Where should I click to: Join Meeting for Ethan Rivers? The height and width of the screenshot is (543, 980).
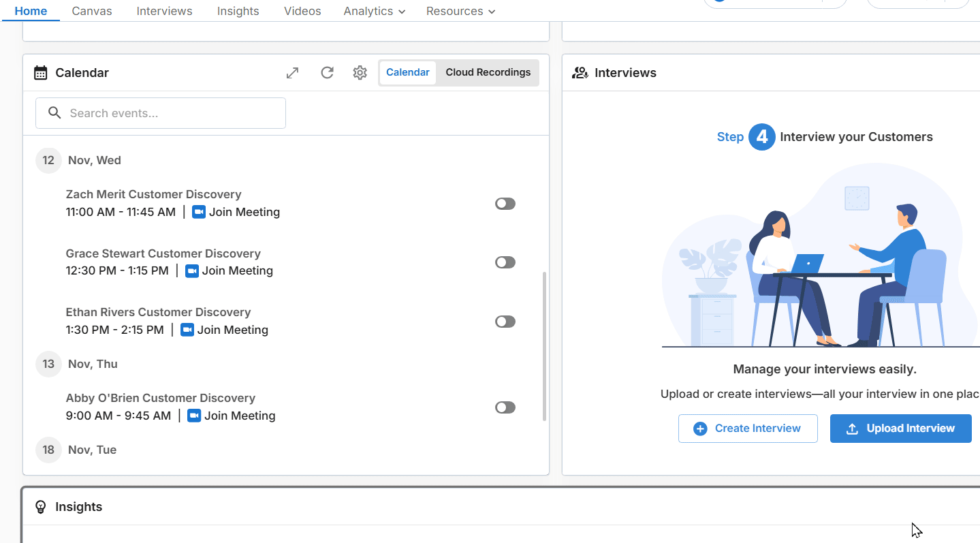click(x=233, y=330)
